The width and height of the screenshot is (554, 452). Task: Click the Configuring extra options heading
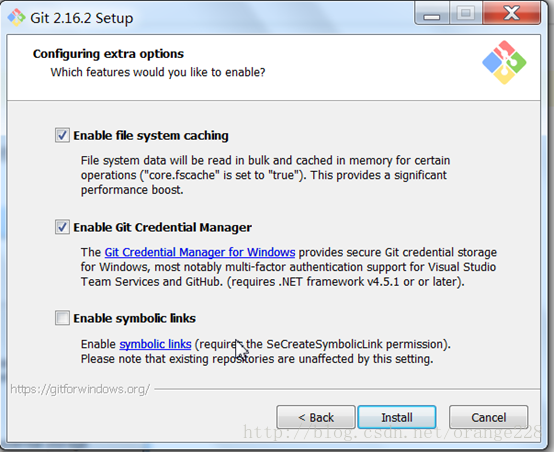point(108,54)
